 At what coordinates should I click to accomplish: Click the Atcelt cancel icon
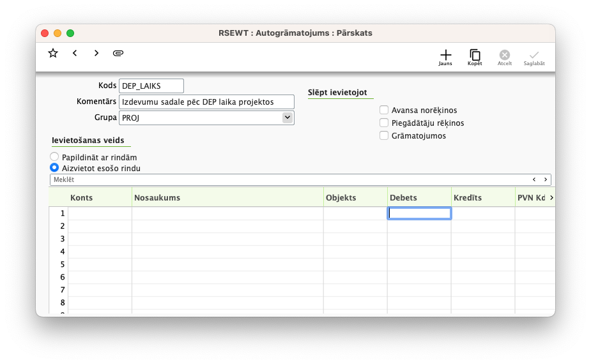tap(505, 57)
